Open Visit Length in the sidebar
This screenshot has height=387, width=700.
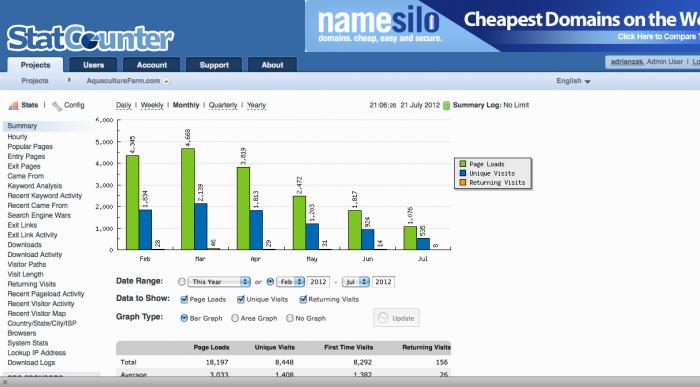click(25, 274)
